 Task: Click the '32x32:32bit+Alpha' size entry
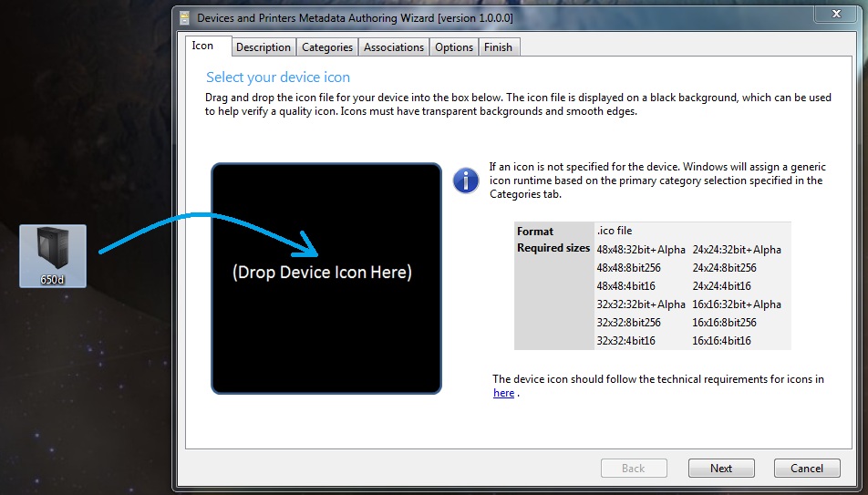click(641, 304)
